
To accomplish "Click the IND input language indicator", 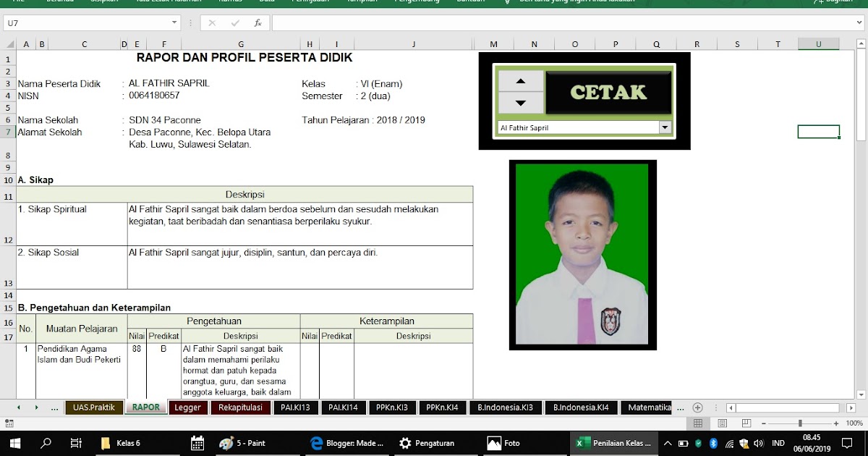I will 778,443.
